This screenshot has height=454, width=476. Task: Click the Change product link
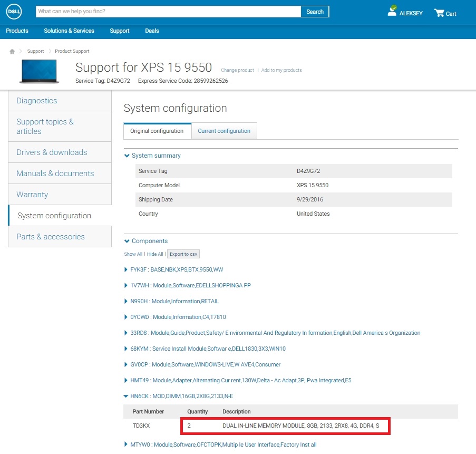coord(237,70)
